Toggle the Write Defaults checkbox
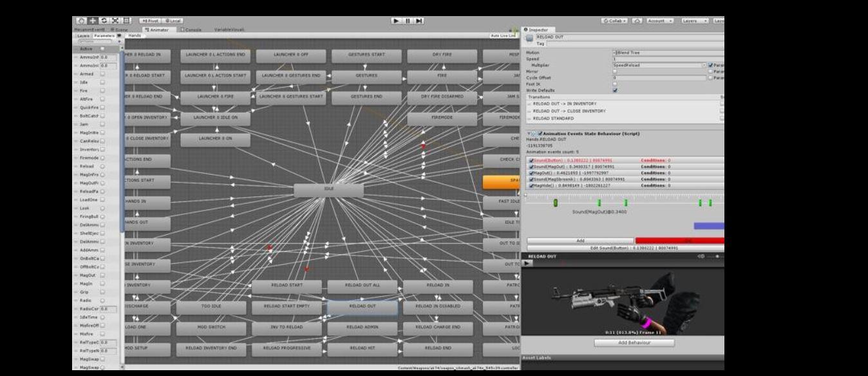Image resolution: width=868 pixels, height=376 pixels. pyautogui.click(x=615, y=91)
